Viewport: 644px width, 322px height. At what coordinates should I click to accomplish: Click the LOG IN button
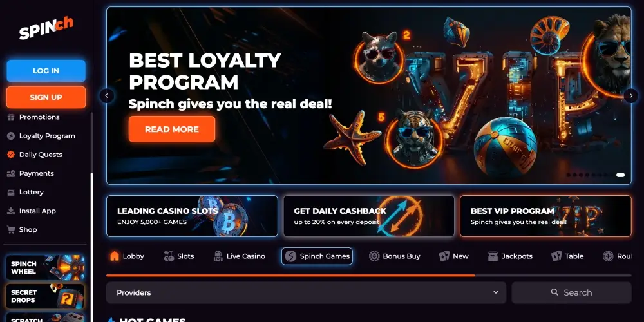[46, 71]
